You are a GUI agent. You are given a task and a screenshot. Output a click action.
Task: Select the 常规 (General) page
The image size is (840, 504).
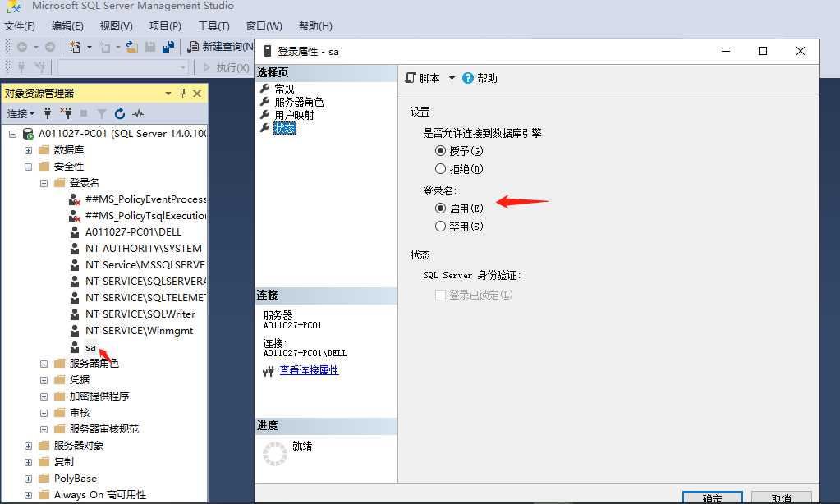tap(284, 89)
